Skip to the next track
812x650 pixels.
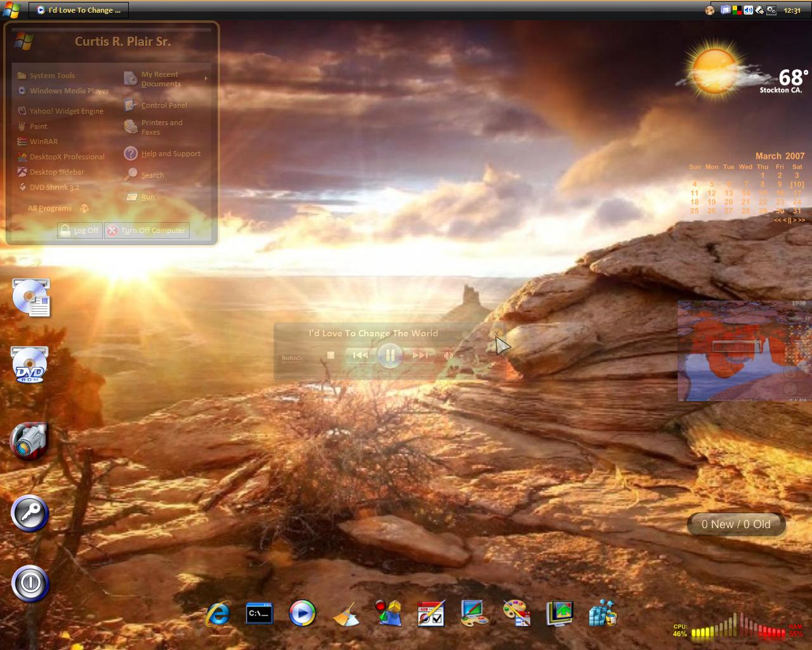(x=420, y=355)
